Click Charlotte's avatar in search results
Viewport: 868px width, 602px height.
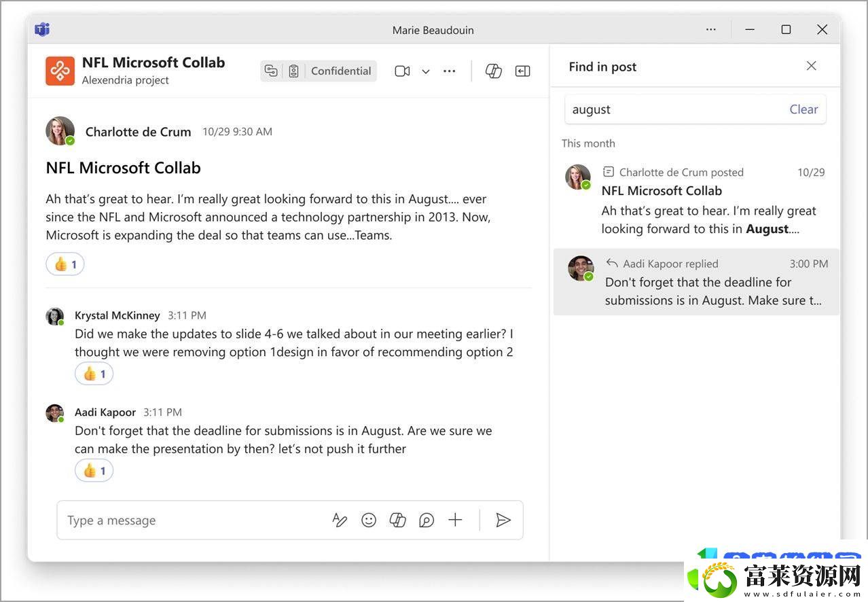tap(578, 177)
